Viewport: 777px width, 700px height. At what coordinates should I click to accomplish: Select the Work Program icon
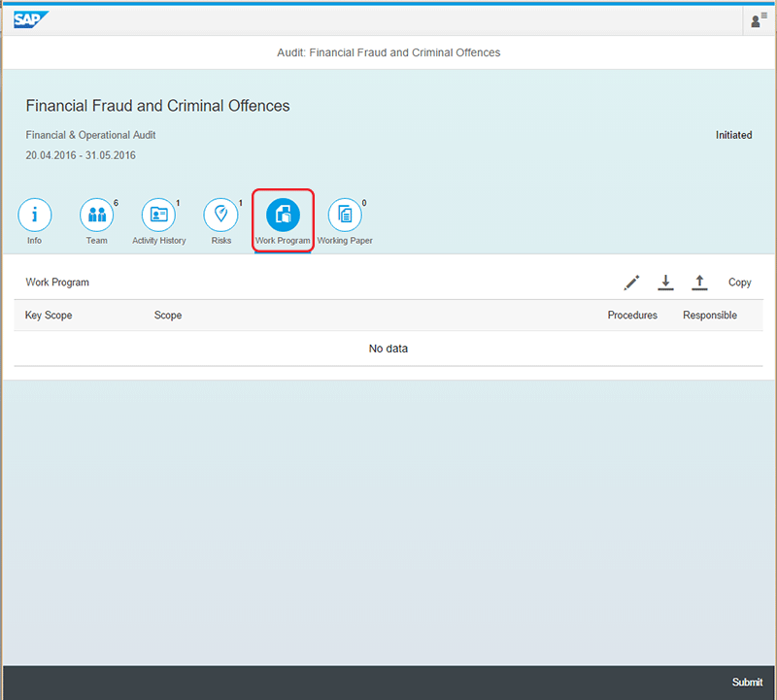(x=283, y=215)
